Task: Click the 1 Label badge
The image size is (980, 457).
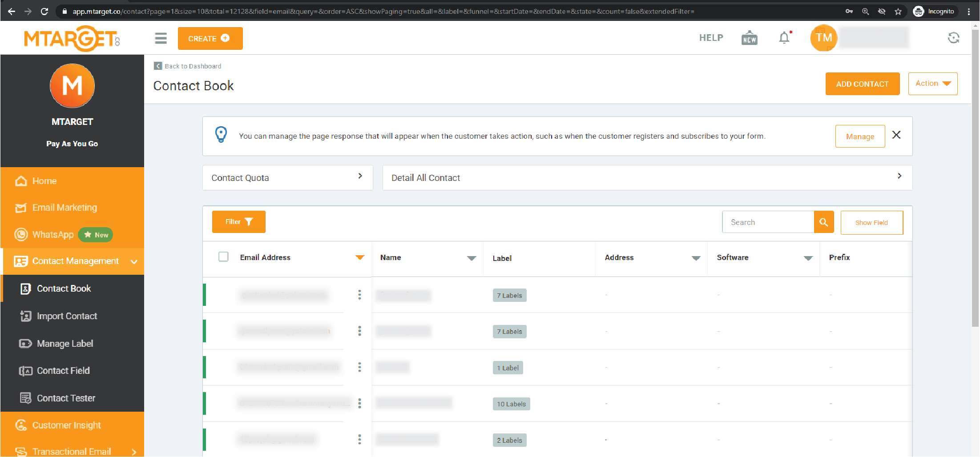Action: pos(508,368)
